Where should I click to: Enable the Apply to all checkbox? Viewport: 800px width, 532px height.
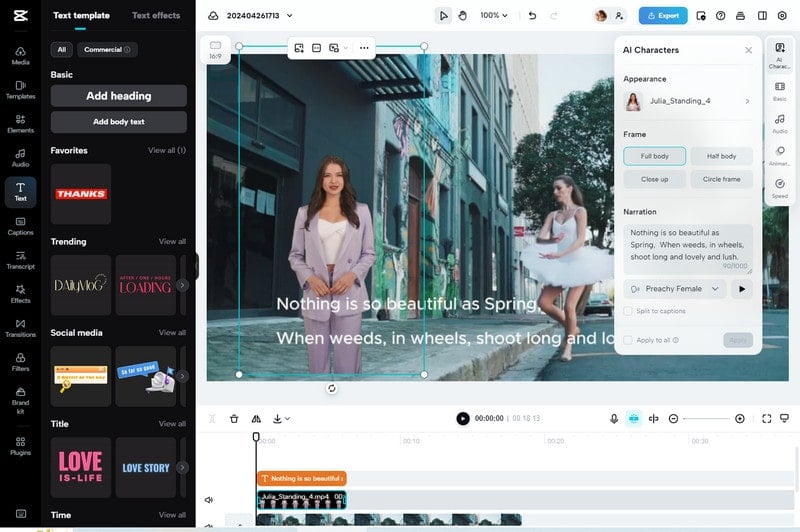[628, 340]
